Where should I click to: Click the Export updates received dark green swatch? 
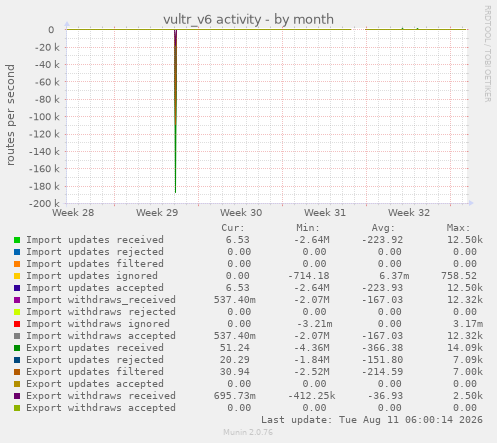17,348
